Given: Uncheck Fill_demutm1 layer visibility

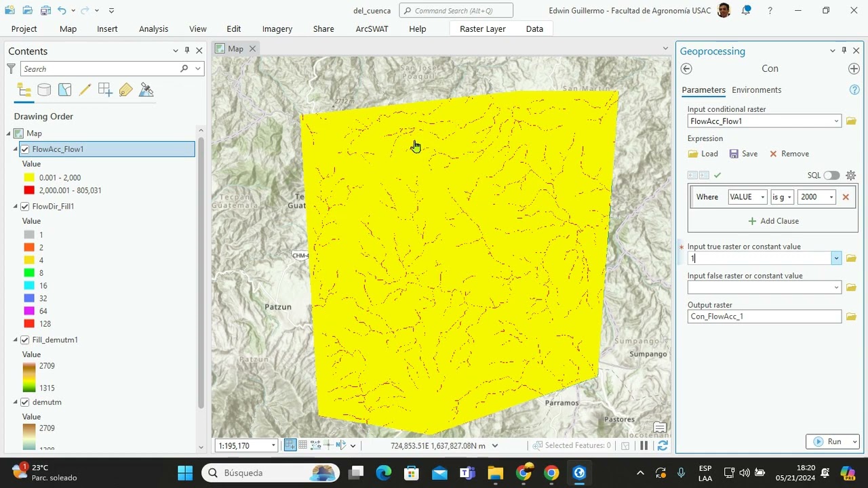Looking at the screenshot, I should 25,340.
